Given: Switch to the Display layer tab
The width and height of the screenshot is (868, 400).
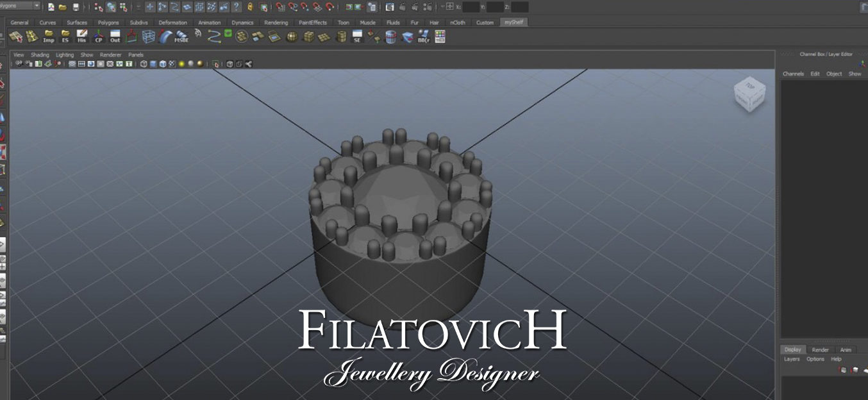Looking at the screenshot, I should point(793,349).
